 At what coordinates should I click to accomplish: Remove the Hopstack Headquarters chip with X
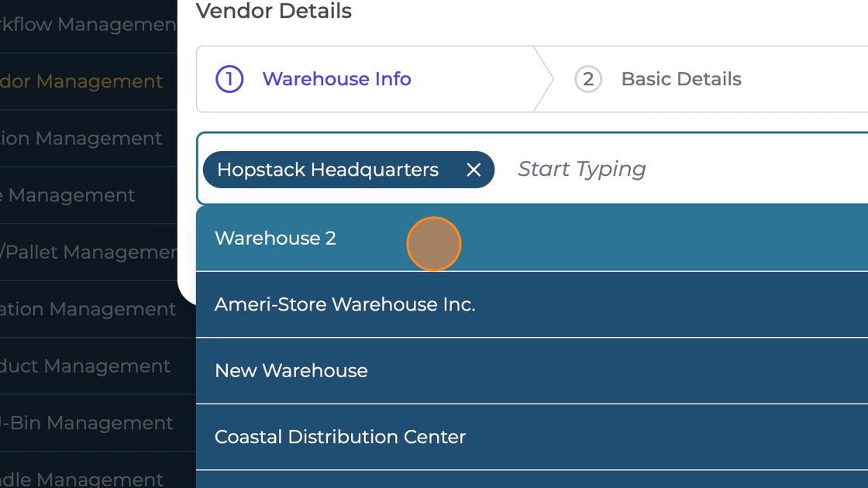(x=474, y=170)
